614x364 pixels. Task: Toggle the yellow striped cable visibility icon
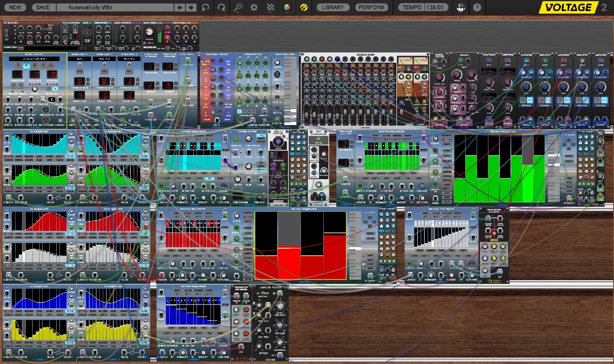click(303, 7)
